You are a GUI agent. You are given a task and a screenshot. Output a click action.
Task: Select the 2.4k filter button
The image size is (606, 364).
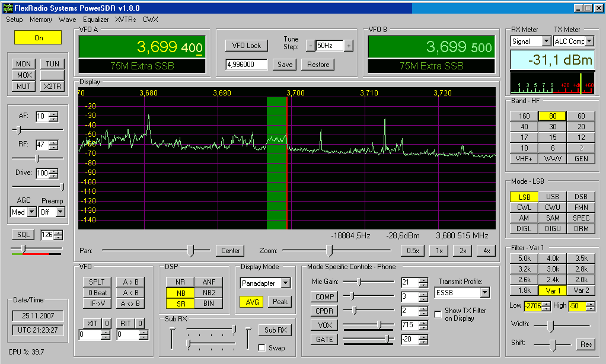point(553,279)
